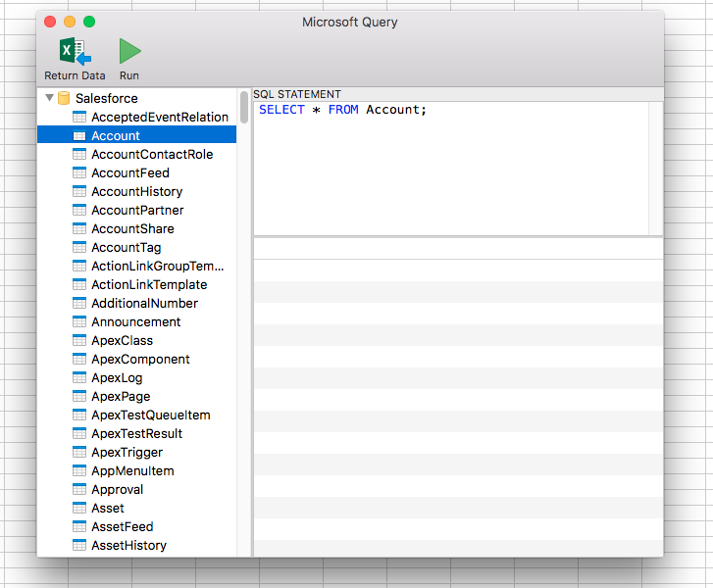This screenshot has height=588, width=713.
Task: Select the AdditionalNumber table
Action: pyautogui.click(x=144, y=304)
